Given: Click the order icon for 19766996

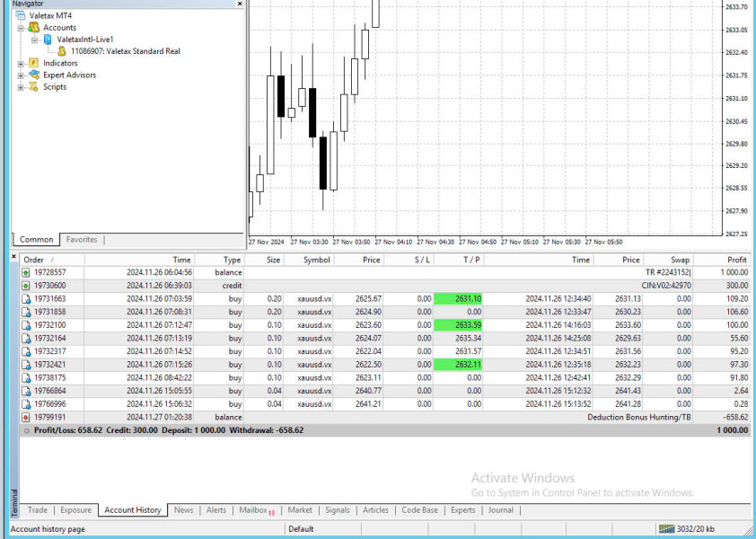Looking at the screenshot, I should (x=26, y=404).
